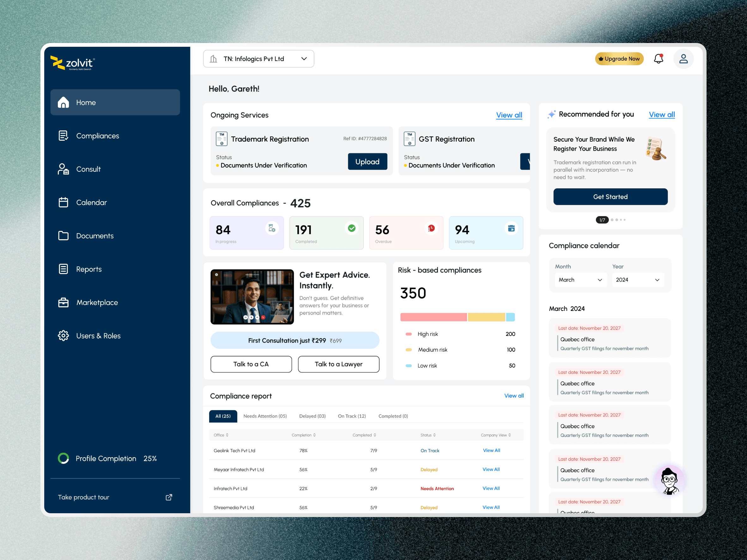Viewport: 747px width, 560px height.
Task: Click the Consult sidebar icon
Action: [x=63, y=169]
